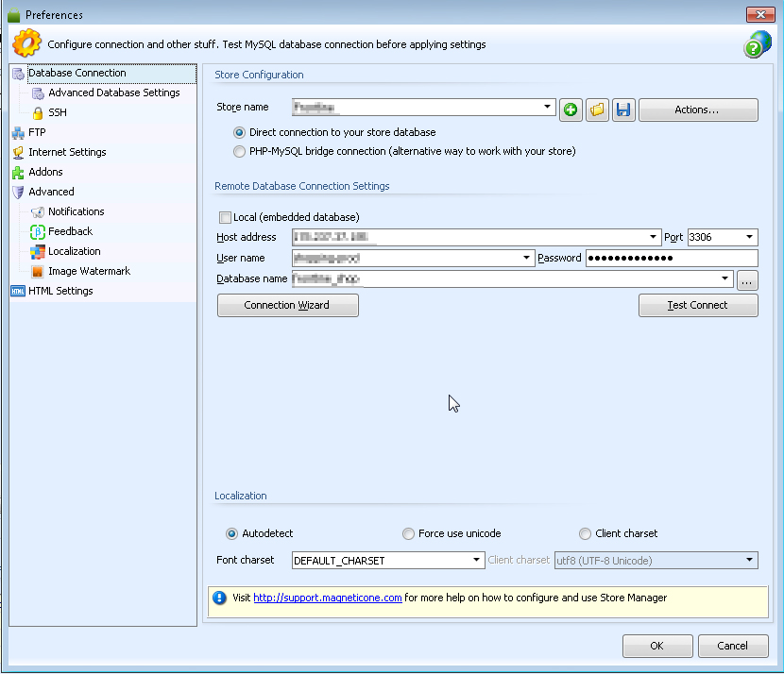
Task: Open Advanced settings page
Action: (52, 192)
